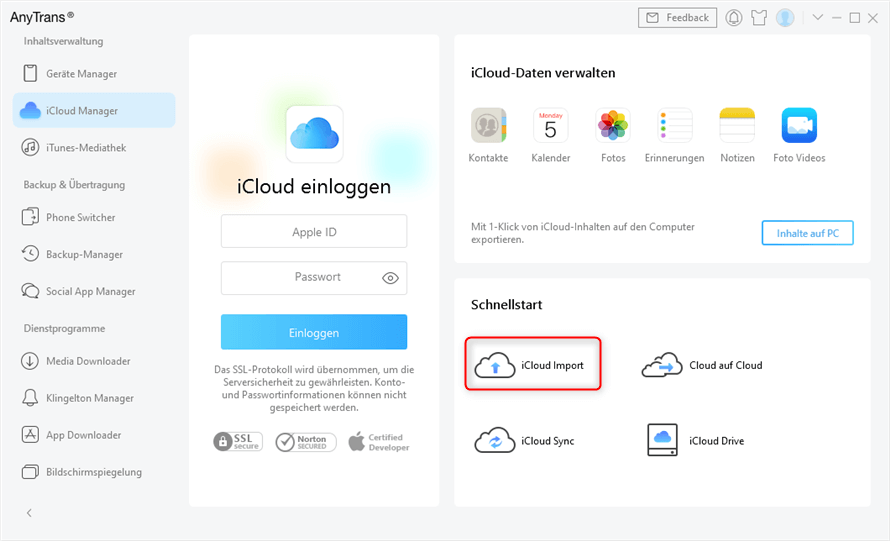Click the Klingelton Manager bell icon
This screenshot has width=890, height=541.
(30, 398)
